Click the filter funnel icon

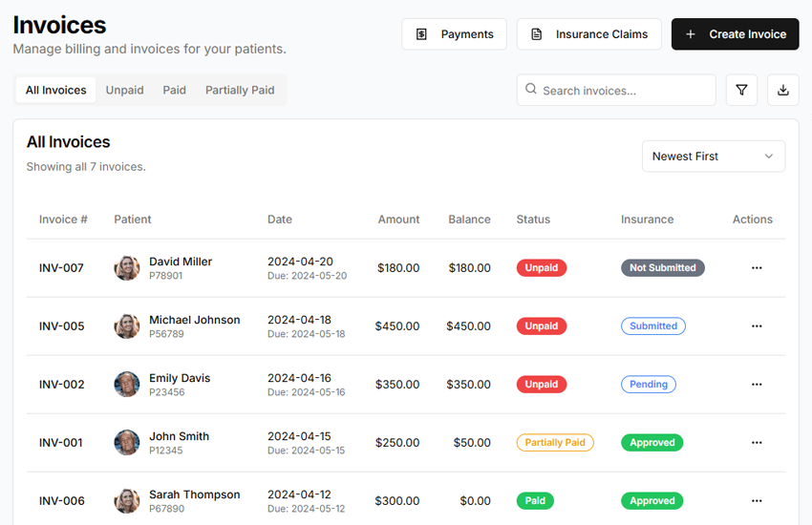(x=741, y=90)
